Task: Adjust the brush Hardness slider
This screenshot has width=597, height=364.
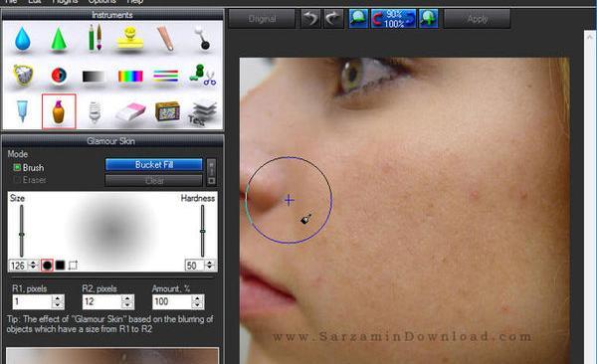Action: 203,231
